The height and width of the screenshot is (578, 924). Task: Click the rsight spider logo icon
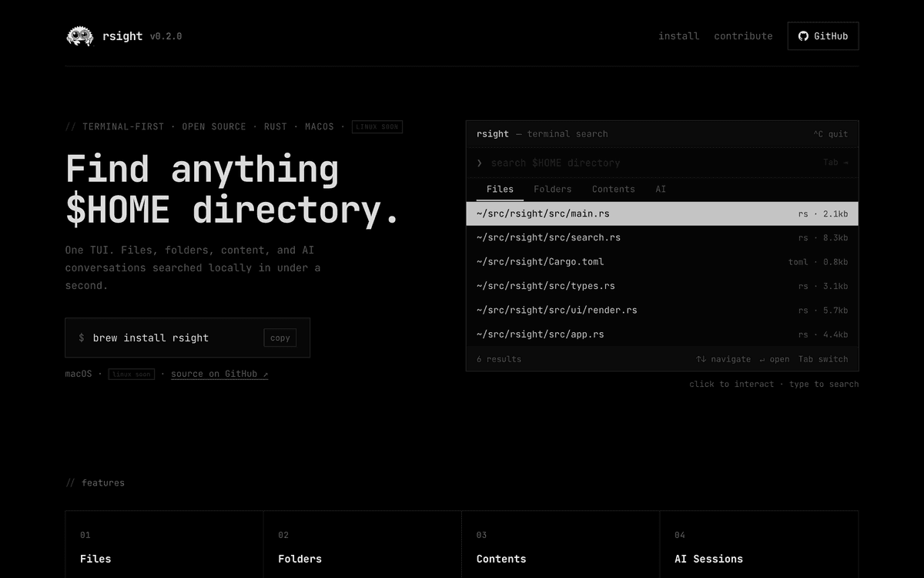click(80, 36)
